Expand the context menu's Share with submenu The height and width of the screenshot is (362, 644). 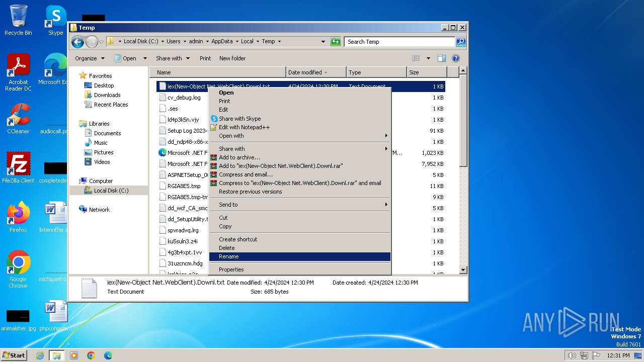click(x=299, y=149)
